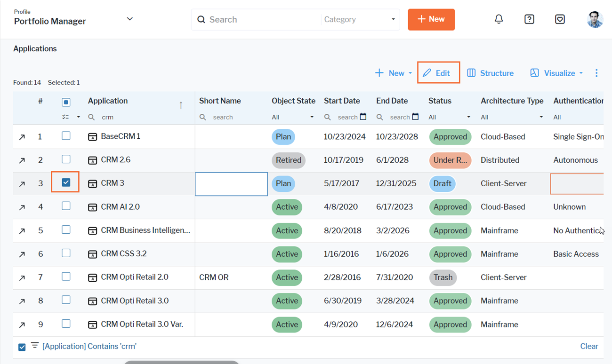Viewport: 612px width, 364px height.
Task: Disable the Application Contains 'crm' filter checkbox
Action: 22,347
